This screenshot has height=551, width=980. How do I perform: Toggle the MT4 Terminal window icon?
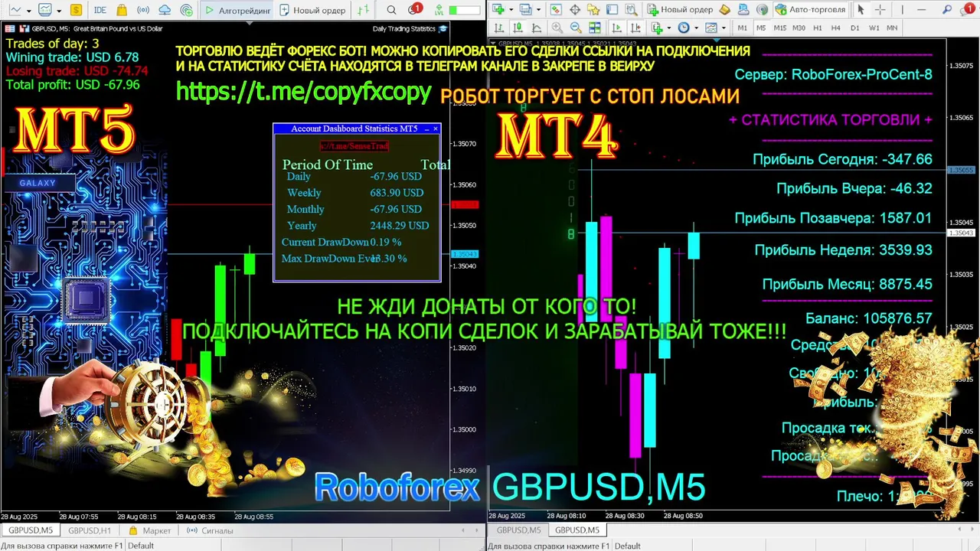[612, 10]
